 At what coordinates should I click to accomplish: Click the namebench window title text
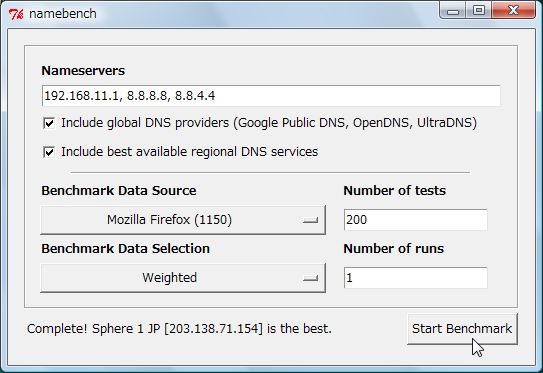tap(63, 14)
